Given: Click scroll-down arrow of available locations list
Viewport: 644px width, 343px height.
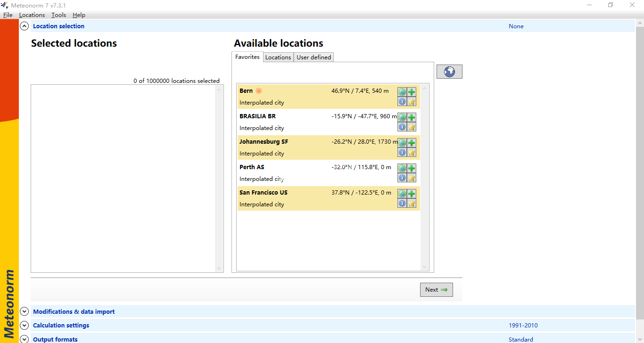Looking at the screenshot, I should click(424, 267).
